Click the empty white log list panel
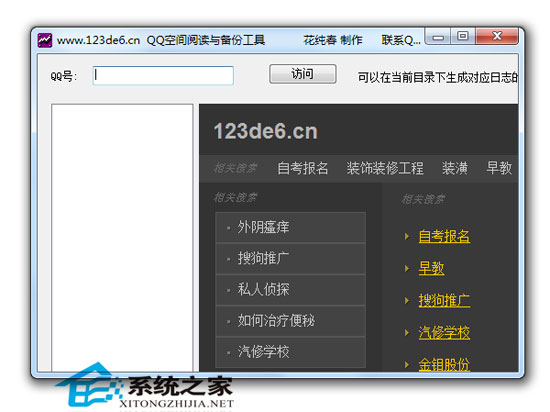The image size is (550, 412). 122,238
